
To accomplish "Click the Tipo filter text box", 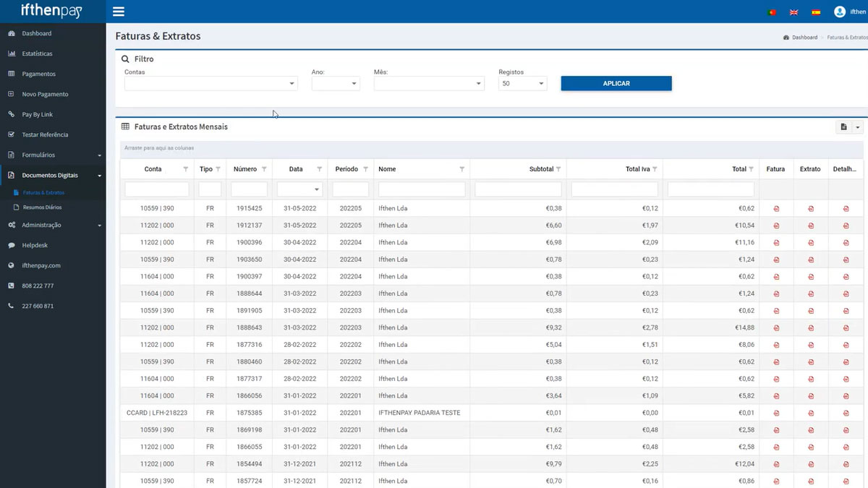I will [x=210, y=189].
